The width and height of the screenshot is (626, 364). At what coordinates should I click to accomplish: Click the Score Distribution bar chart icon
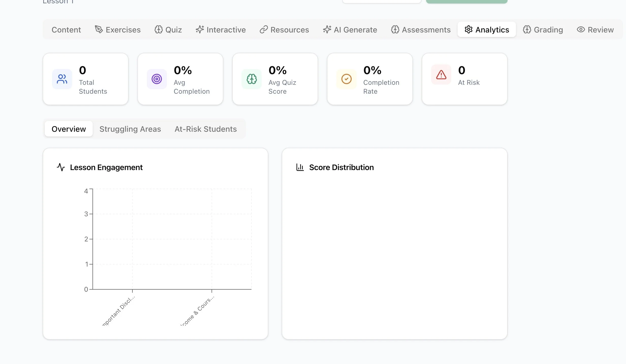click(300, 167)
